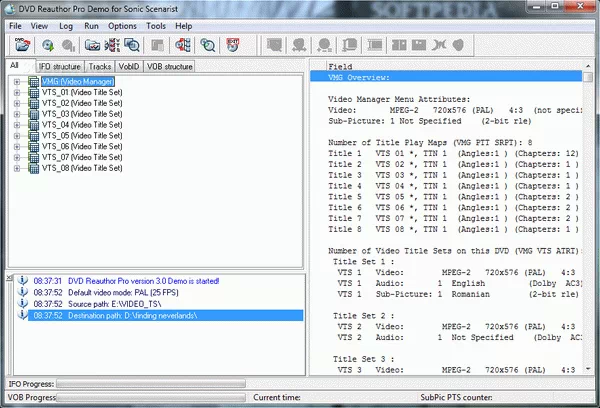Click the grid icon next to VTS_06

[33, 146]
